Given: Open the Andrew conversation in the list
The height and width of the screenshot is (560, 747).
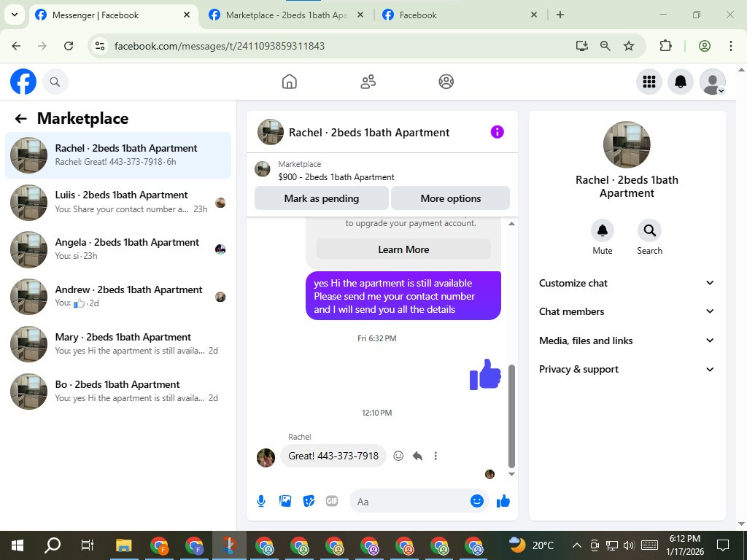Looking at the screenshot, I should click(118, 297).
